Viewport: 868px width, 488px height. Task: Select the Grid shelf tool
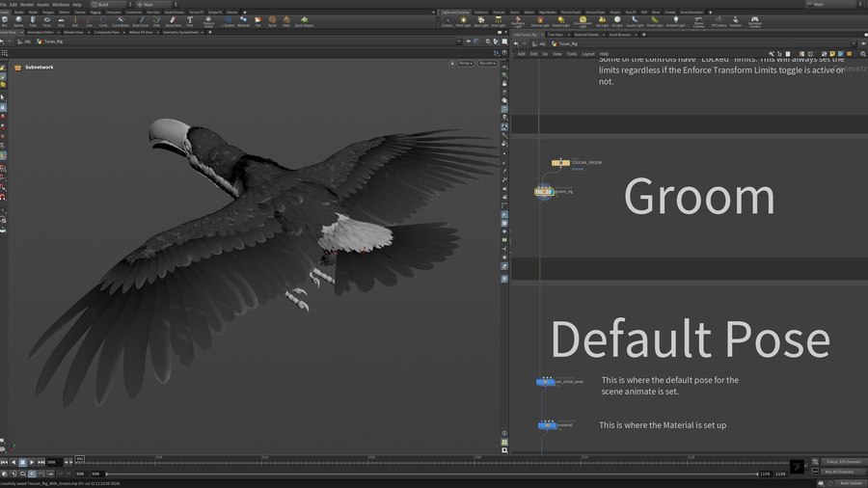(61, 21)
